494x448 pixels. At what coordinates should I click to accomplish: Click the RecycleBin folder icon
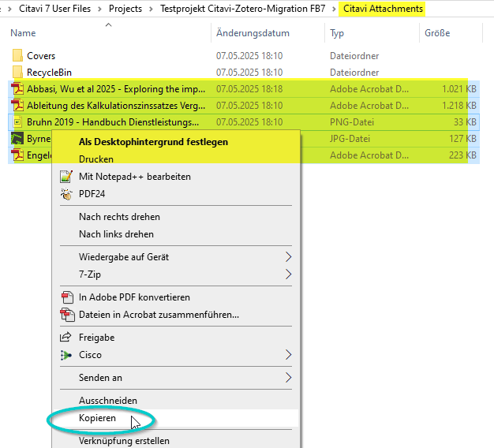tap(17, 72)
